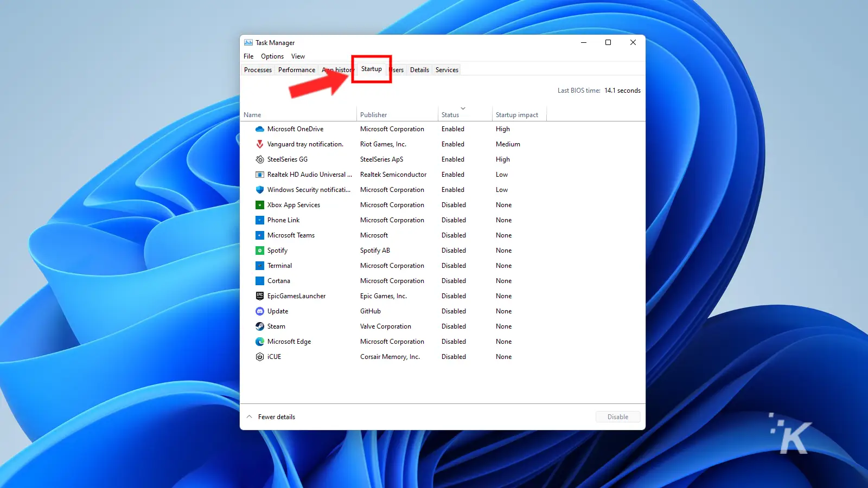Select the SteelSeries GG entry name
Image resolution: width=868 pixels, height=488 pixels.
coord(288,159)
